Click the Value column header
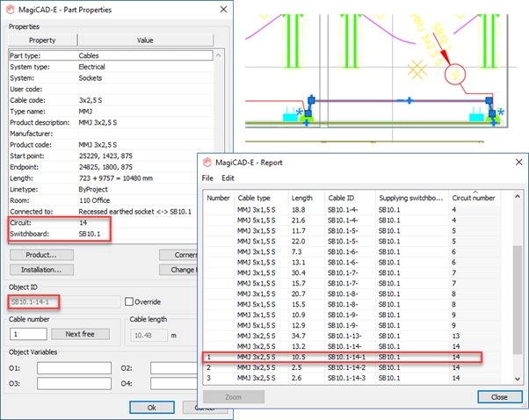529x420 pixels. click(145, 40)
